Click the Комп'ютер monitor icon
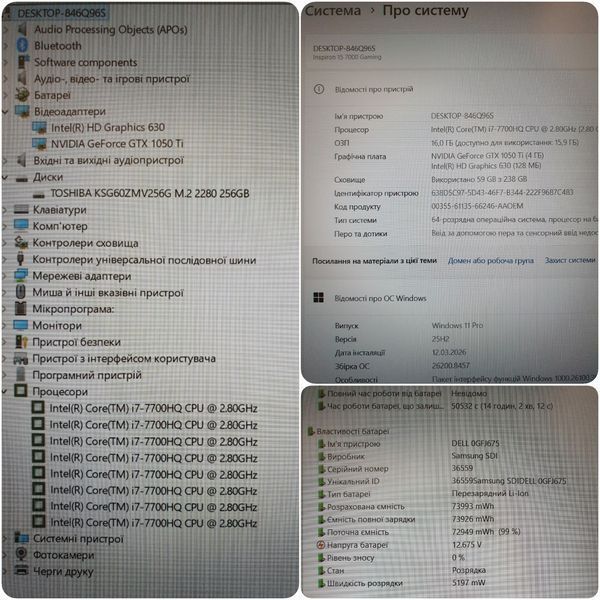The width and height of the screenshot is (600, 600). click(x=21, y=225)
